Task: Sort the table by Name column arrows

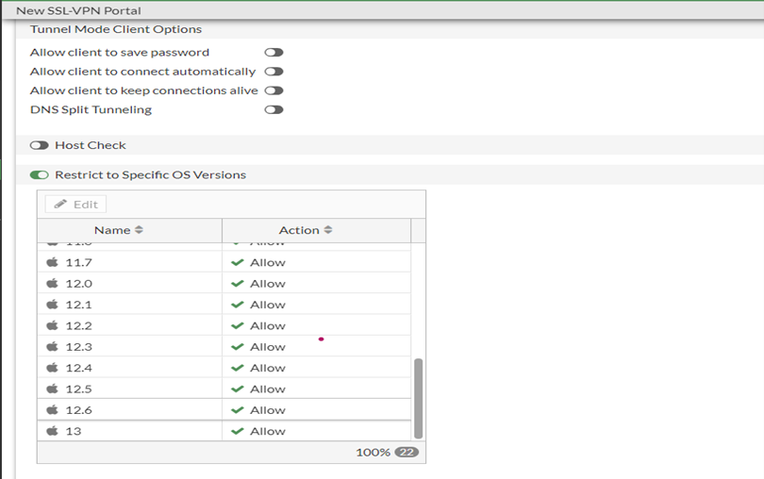Action: (139, 230)
